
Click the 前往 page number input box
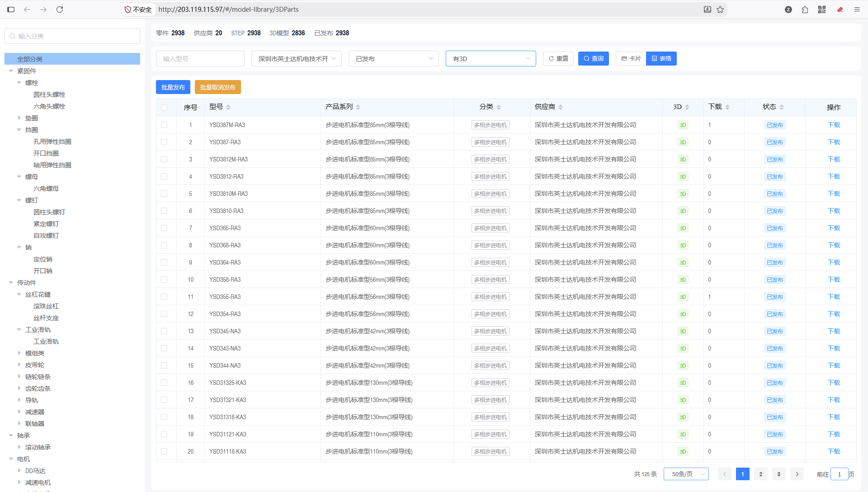click(840, 474)
